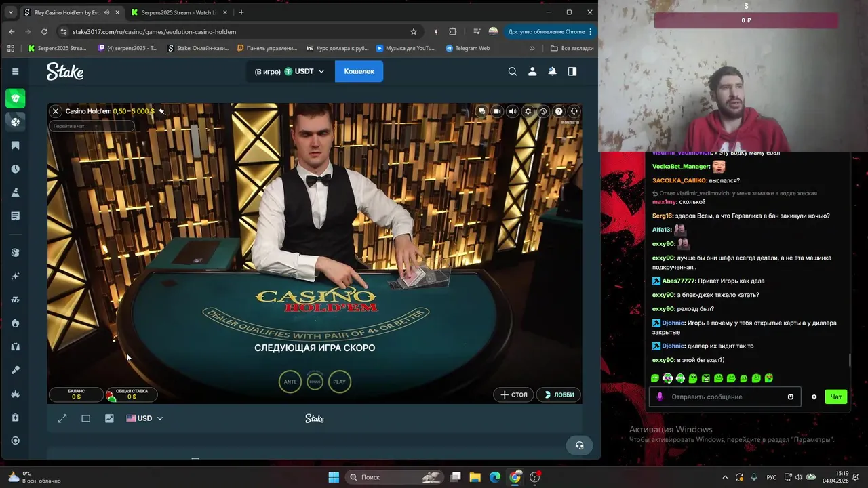Select the green Casino cards icon
The height and width of the screenshot is (488, 868).
click(15, 98)
